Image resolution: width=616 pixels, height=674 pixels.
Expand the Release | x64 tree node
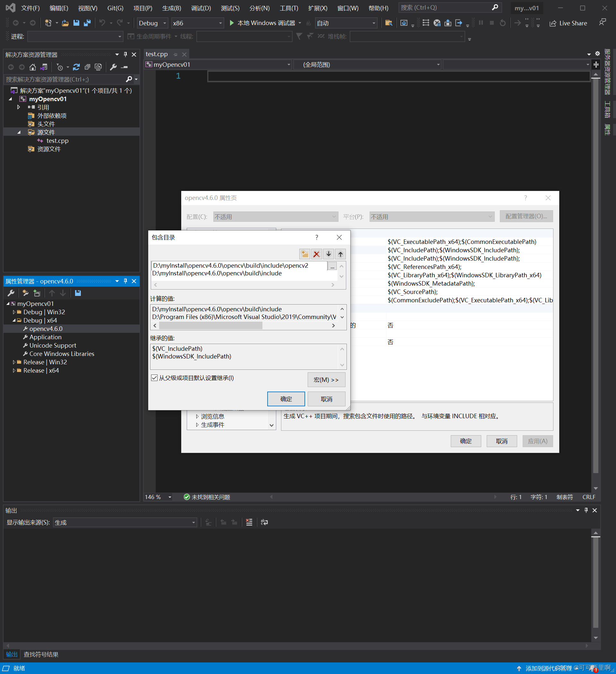(14, 370)
